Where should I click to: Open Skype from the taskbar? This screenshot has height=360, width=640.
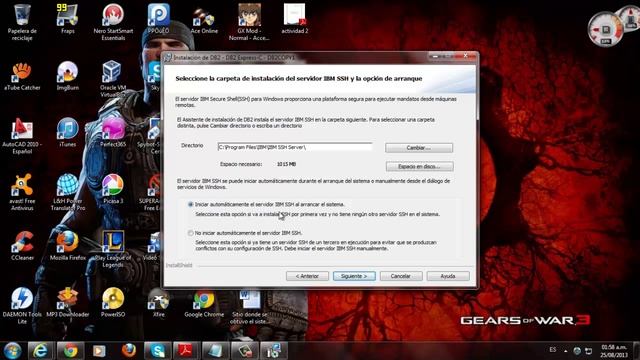(x=158, y=351)
